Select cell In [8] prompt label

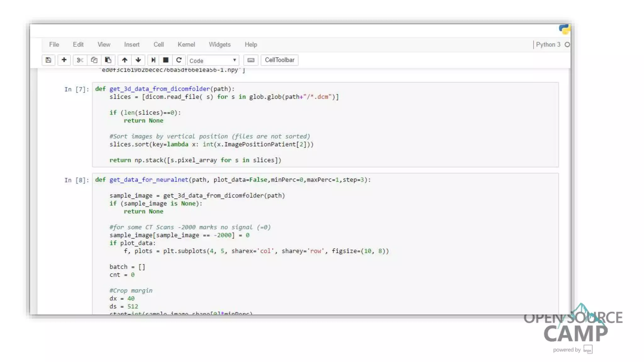(x=76, y=180)
